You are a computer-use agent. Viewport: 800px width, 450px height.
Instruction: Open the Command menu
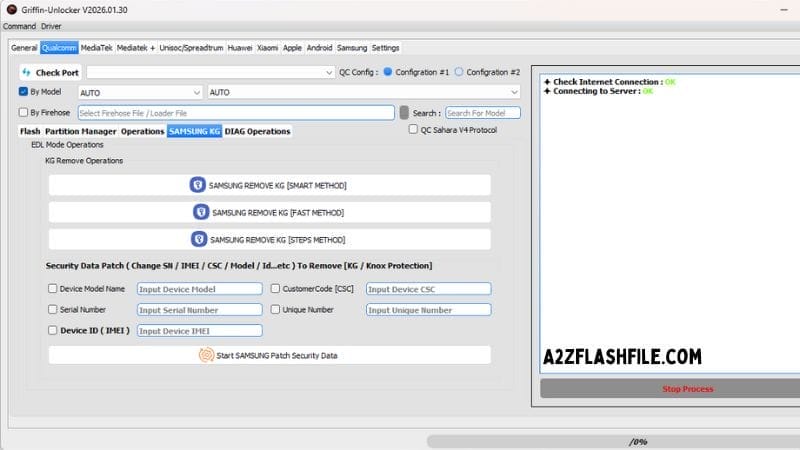click(x=19, y=26)
